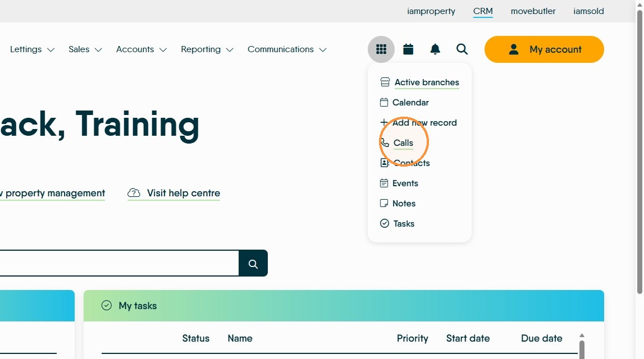Open the apps grid quick menu icon
Screen dimensions: 644x359
(x=381, y=49)
